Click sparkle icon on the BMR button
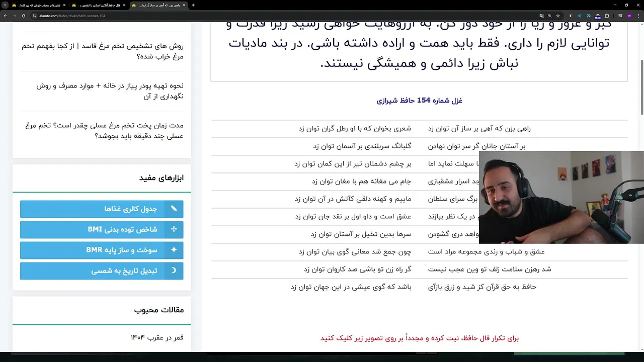The width and height of the screenshot is (644, 362). coord(174,250)
